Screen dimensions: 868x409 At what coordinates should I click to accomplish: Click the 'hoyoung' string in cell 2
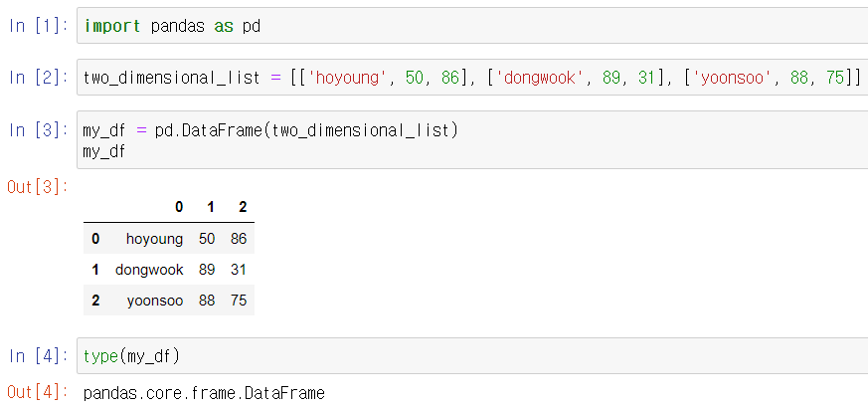(347, 78)
